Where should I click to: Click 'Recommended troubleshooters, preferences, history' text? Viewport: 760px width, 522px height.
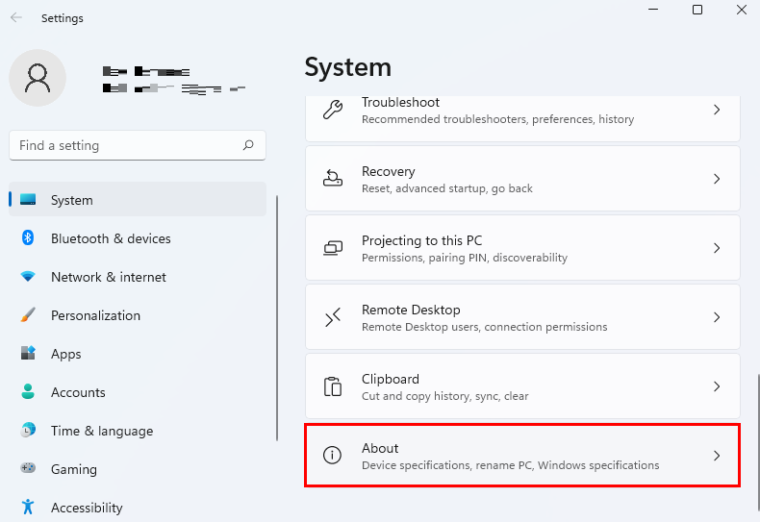(498, 119)
